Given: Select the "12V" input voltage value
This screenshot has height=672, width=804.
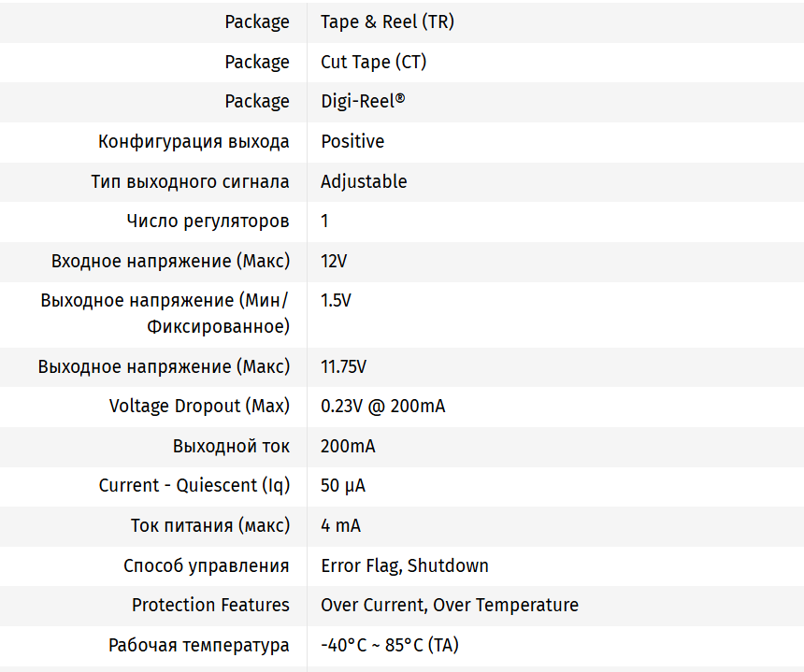Looking at the screenshot, I should pos(334,261).
